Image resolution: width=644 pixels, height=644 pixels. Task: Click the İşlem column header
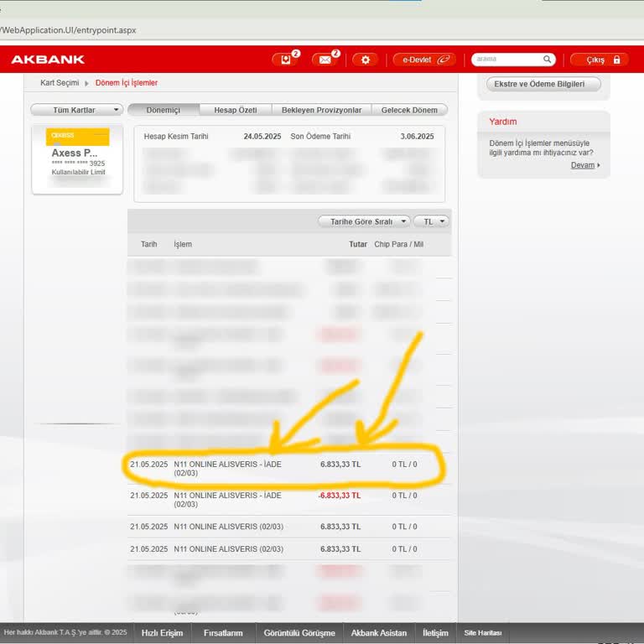pyautogui.click(x=183, y=244)
